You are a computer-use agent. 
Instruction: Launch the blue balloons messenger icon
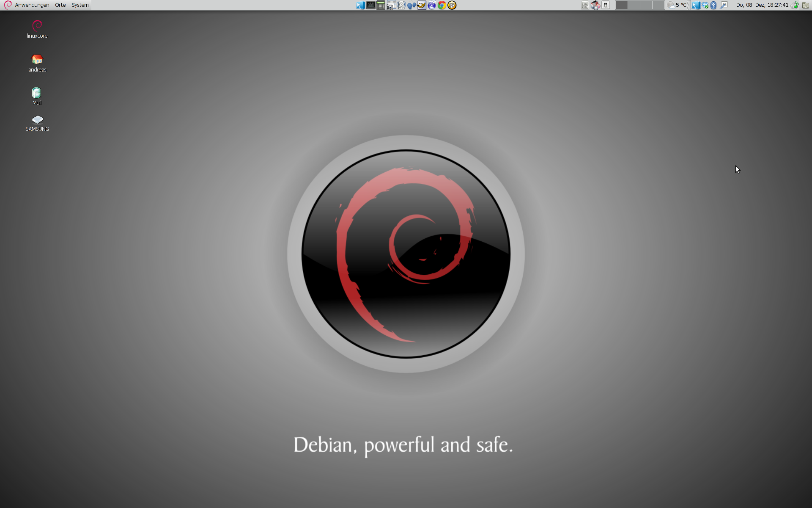coord(411,5)
